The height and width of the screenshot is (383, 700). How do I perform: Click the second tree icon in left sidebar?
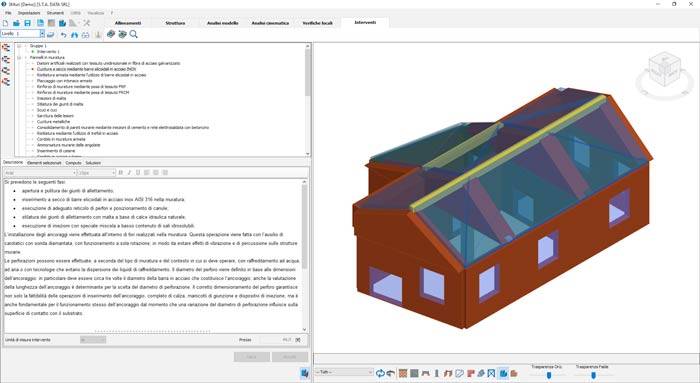pyautogui.click(x=6, y=59)
